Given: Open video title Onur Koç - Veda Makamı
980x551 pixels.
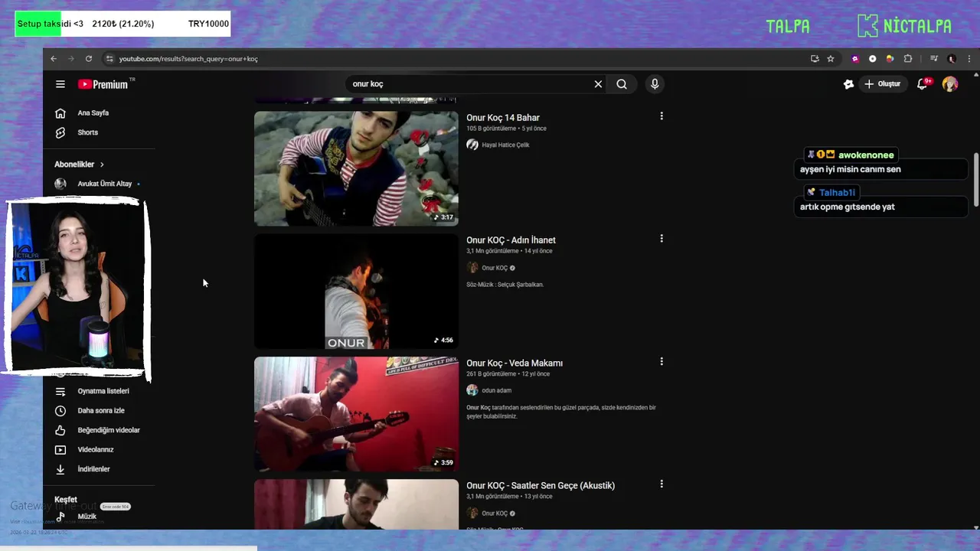Looking at the screenshot, I should tap(514, 364).
